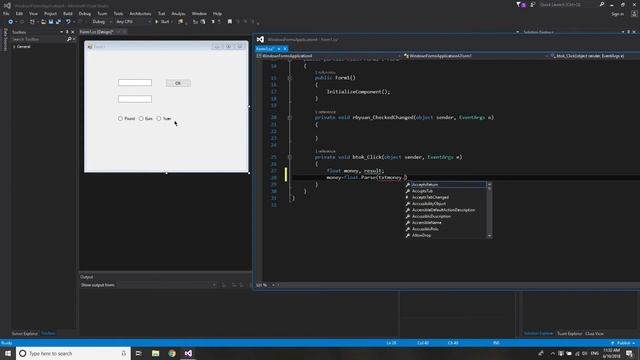
Task: Open the Debug configuration dropdown
Action: point(101,22)
